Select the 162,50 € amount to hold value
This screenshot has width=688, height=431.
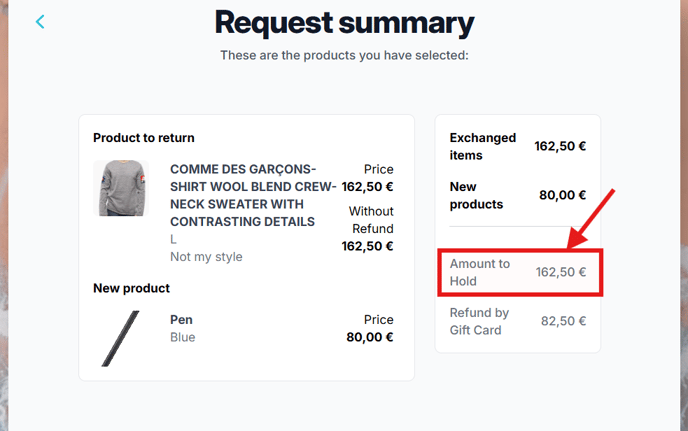tap(561, 272)
